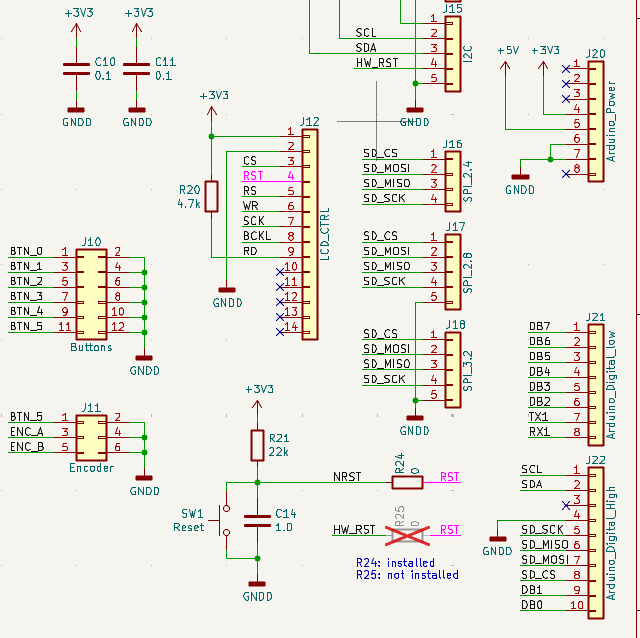Image resolution: width=640 pixels, height=638 pixels.
Task: Click resistor R20 4.7k body
Action: click(211, 196)
